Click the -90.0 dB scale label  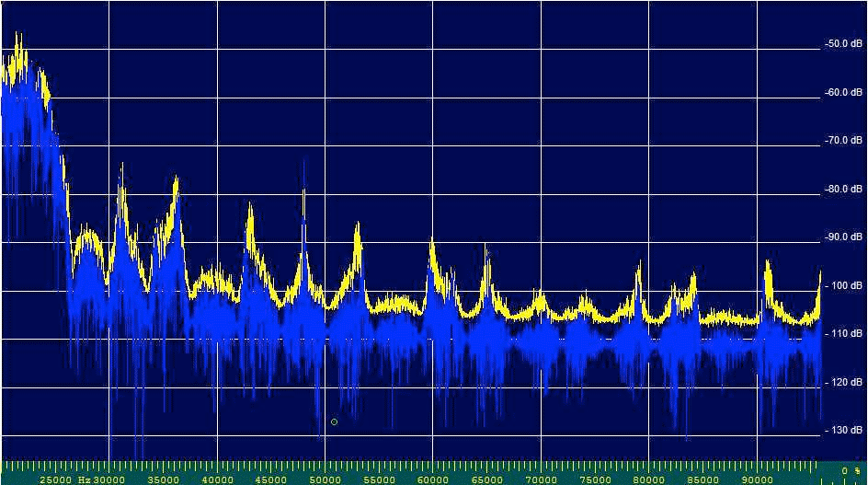(x=843, y=237)
